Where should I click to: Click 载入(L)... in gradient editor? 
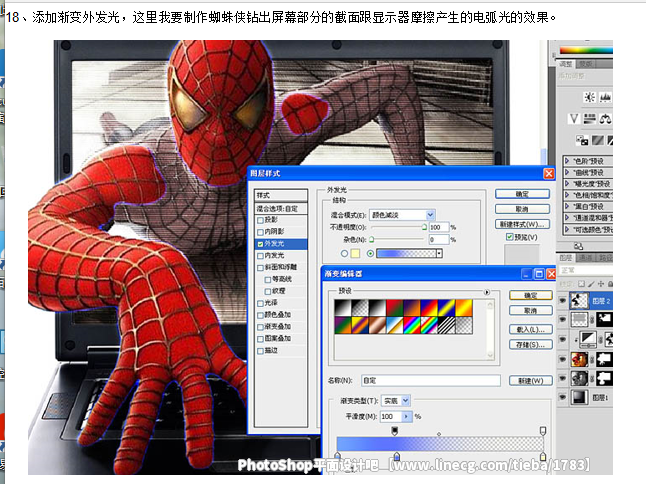coord(531,330)
